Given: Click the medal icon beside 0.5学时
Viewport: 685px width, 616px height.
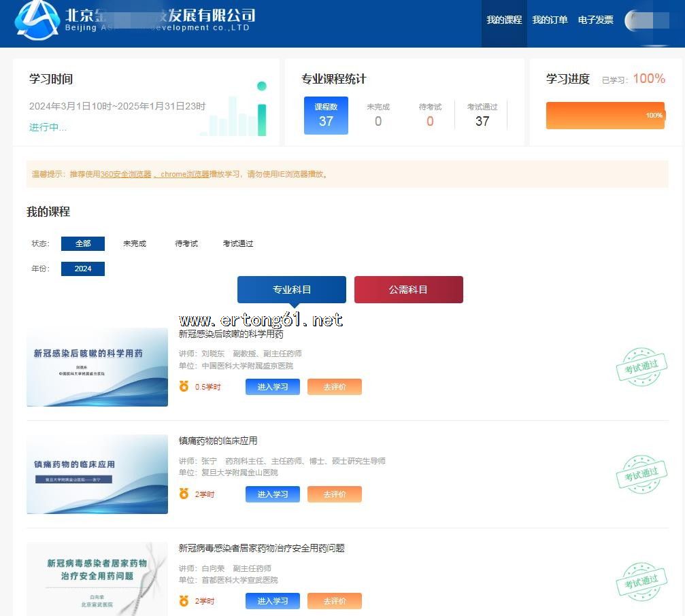Looking at the screenshot, I should click(x=184, y=386).
